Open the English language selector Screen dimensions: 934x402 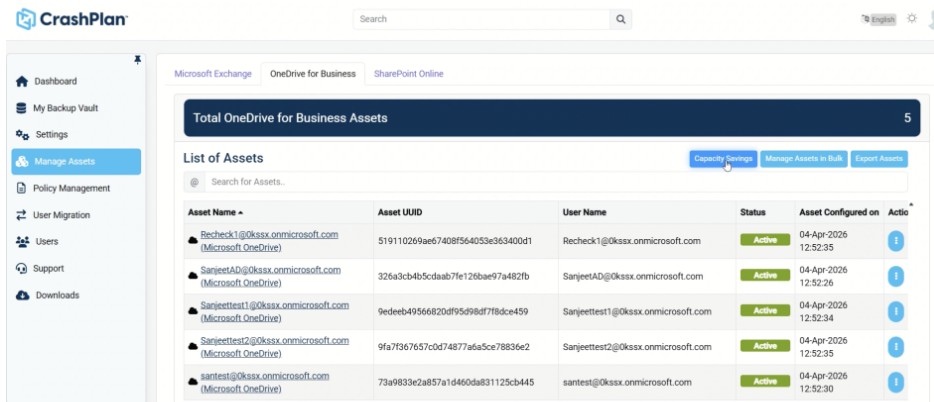879,20
